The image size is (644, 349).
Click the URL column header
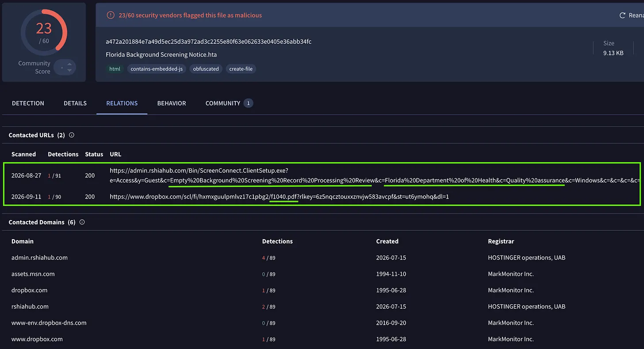(115, 154)
